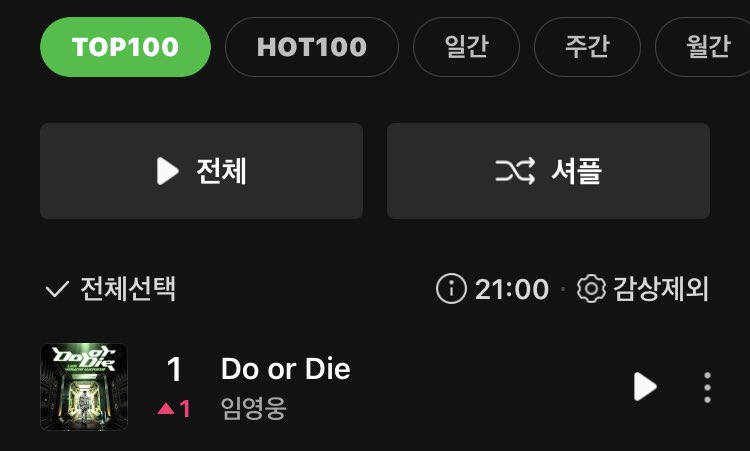Play the Do or Die track
750x451 pixels.
point(645,386)
